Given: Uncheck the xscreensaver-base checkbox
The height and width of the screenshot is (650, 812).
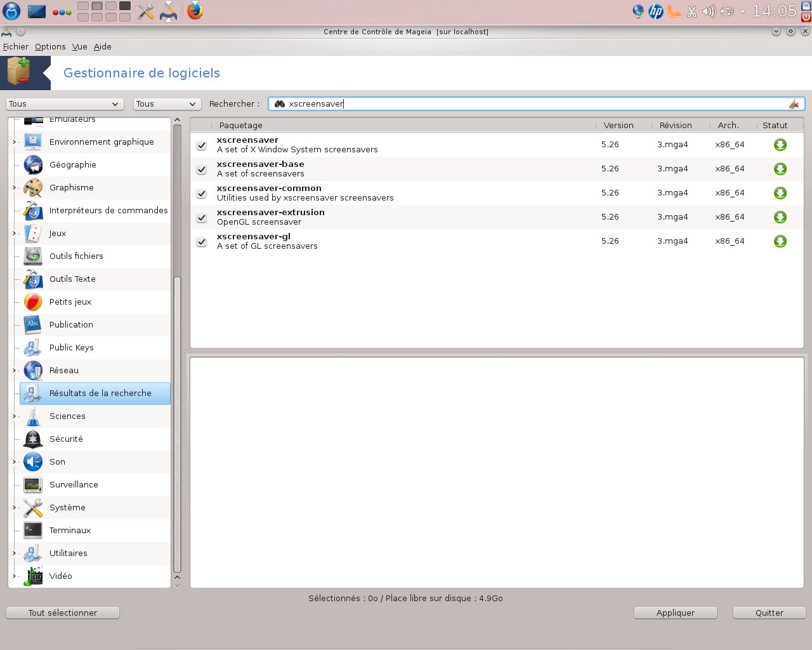Looking at the screenshot, I should click(x=202, y=169).
